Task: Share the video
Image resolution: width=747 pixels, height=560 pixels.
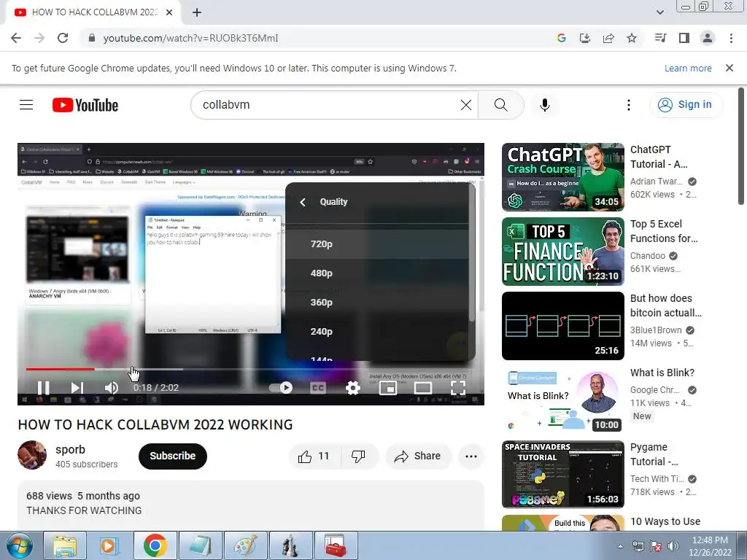Action: pyautogui.click(x=418, y=456)
